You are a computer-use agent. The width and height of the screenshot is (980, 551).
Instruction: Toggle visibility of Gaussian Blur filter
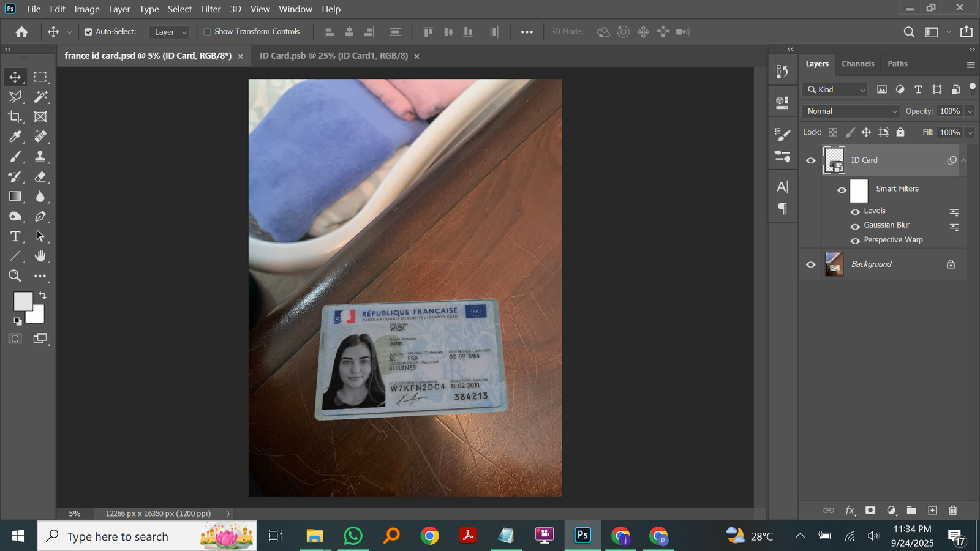(x=855, y=226)
